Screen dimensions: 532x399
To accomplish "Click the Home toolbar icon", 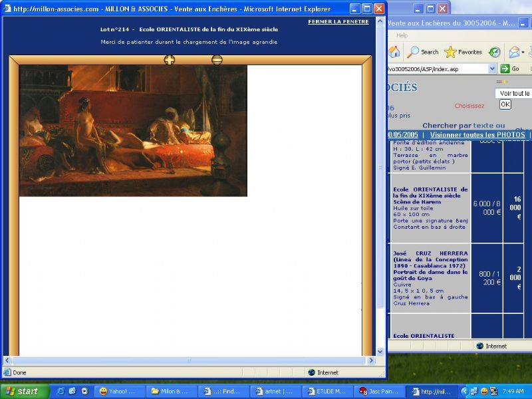I will 394,52.
